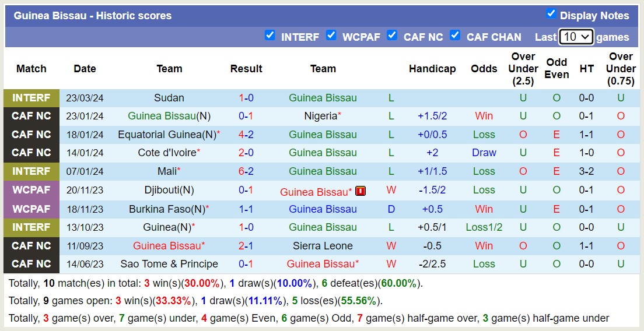644x331 pixels.
Task: Open Burkina Faso(N) team page
Action: point(167,209)
